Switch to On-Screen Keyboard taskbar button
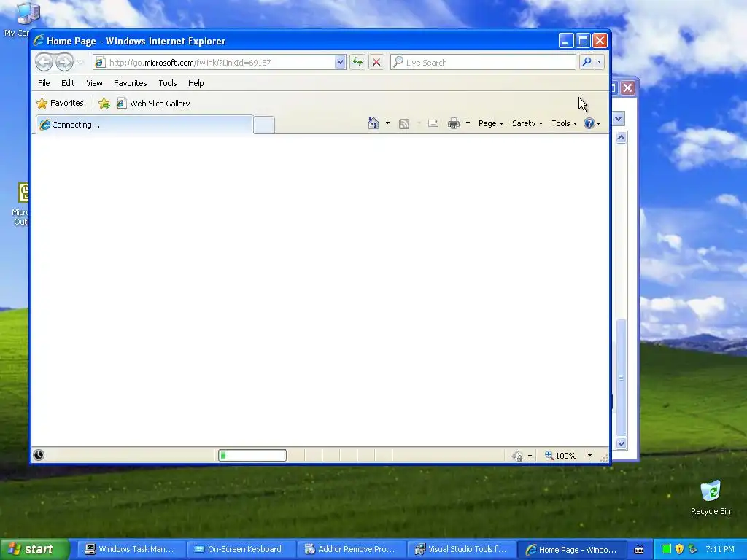Screen dimensions: 747x560 tap(240, 549)
